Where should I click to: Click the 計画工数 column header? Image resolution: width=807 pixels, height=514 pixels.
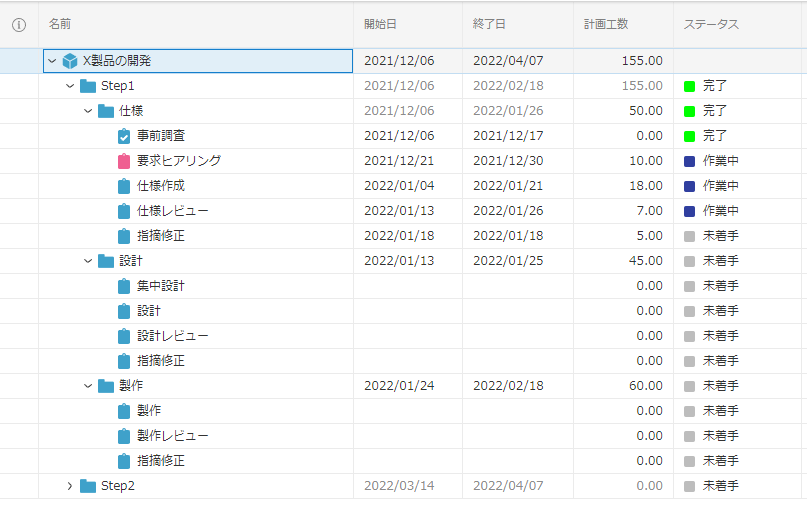607,24
